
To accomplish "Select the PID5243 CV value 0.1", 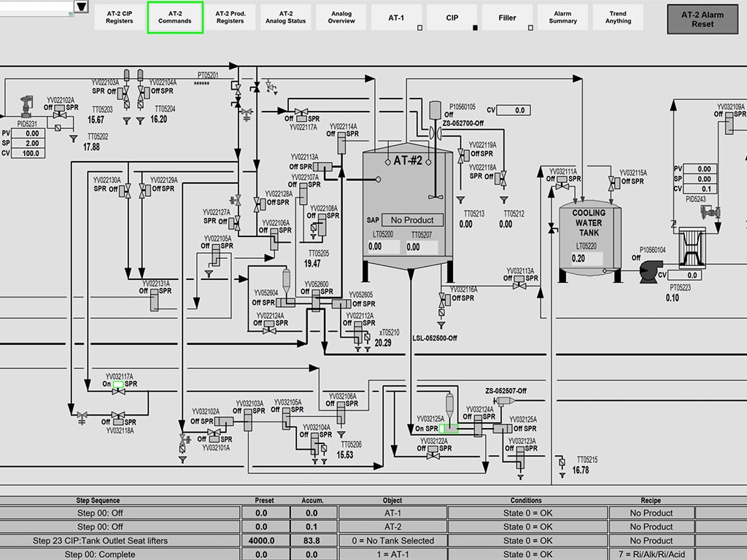I will 700,189.
